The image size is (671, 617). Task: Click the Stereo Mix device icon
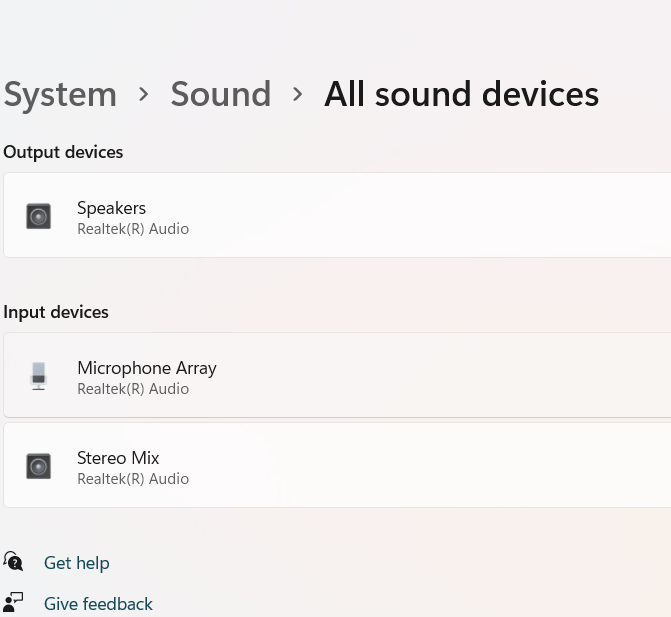[38, 466]
